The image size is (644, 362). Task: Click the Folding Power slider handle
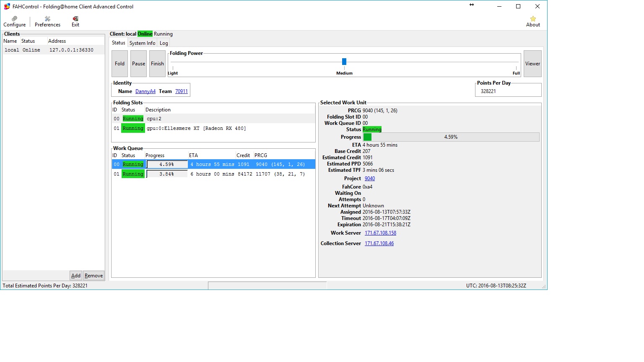click(344, 62)
